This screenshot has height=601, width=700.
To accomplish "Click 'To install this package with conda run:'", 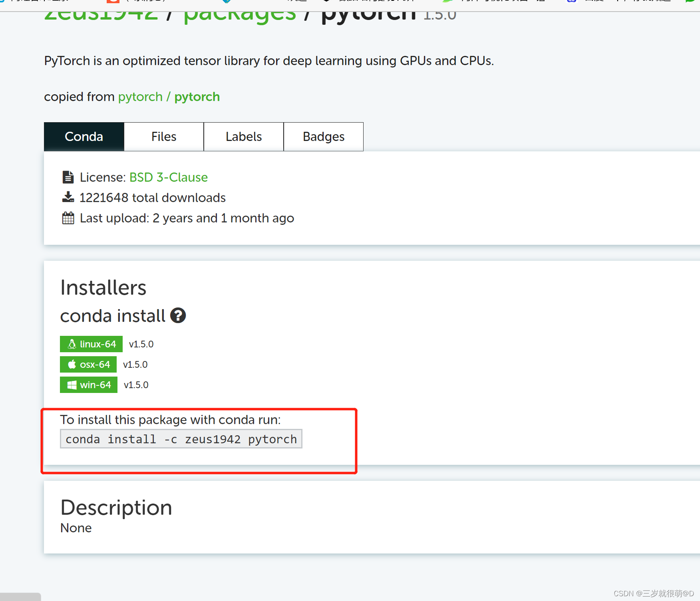I will coord(171,420).
